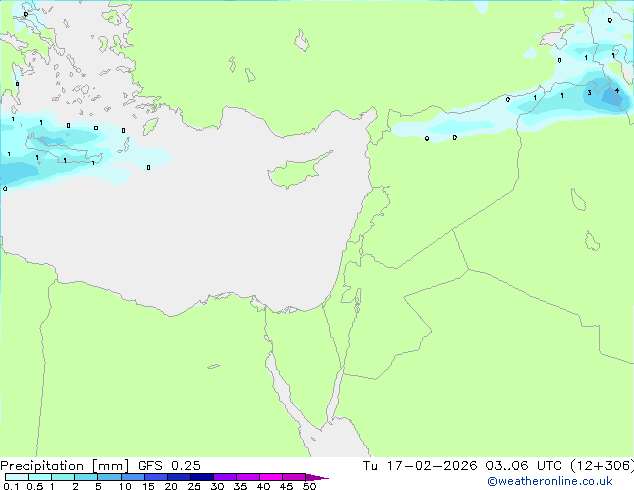
Task: Open the weatheronline.co.uk copyright link
Action: (550, 481)
